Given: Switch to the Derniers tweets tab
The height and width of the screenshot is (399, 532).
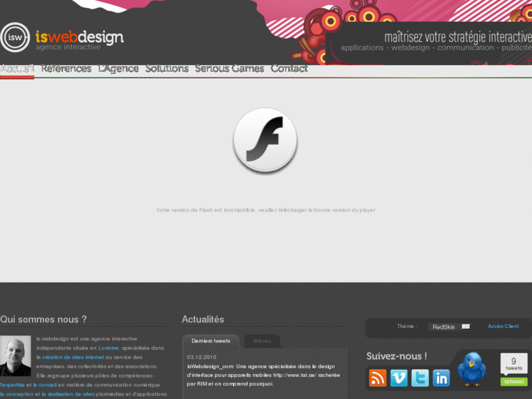Looking at the screenshot, I should coord(211,341).
